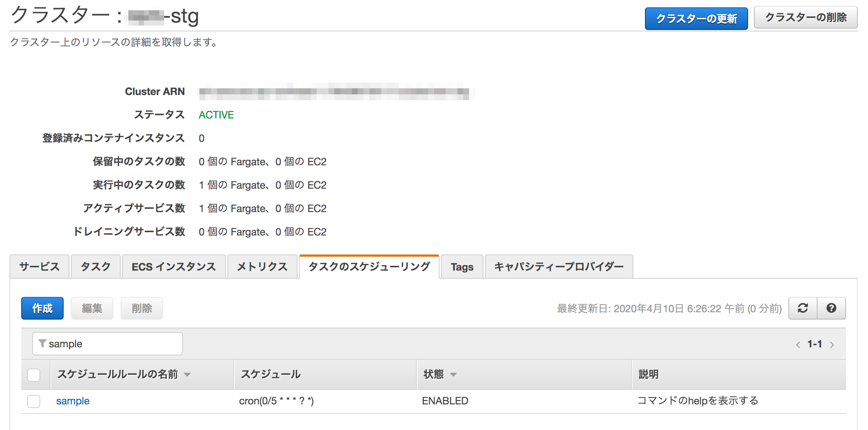Open the メトリクス tab
Viewport: 868px width, 430px height.
coord(263,267)
